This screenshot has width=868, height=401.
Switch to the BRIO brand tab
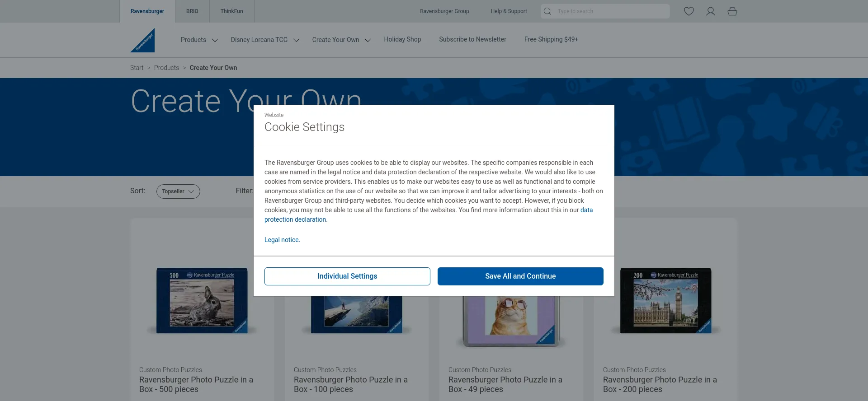coord(192,11)
